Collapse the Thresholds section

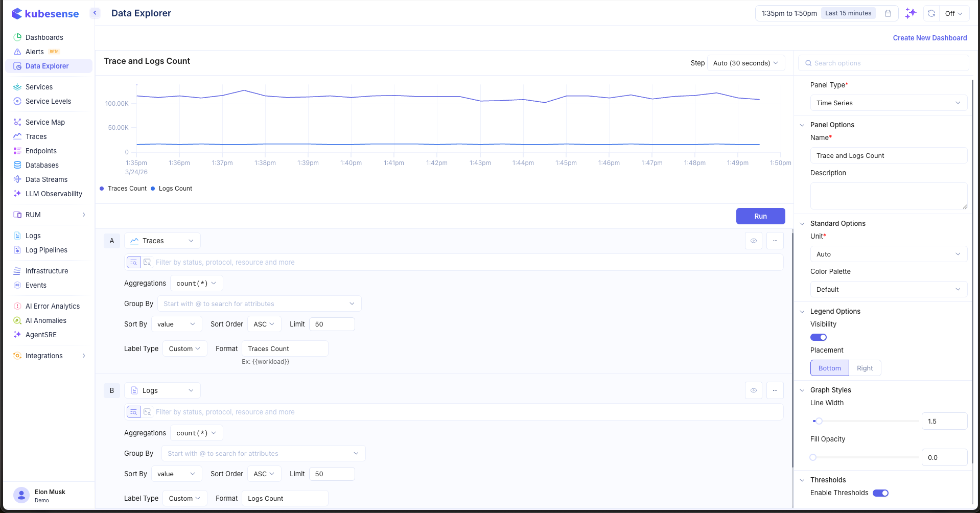[802, 480]
